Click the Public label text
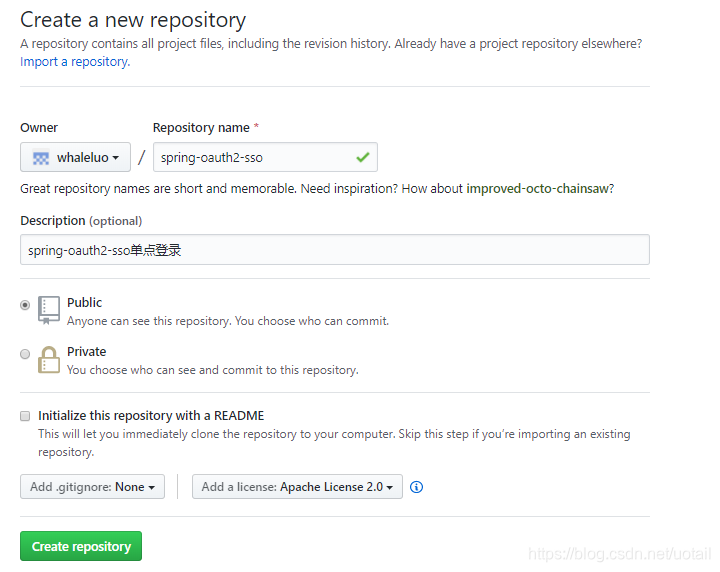The width and height of the screenshot is (720, 572). [x=84, y=303]
